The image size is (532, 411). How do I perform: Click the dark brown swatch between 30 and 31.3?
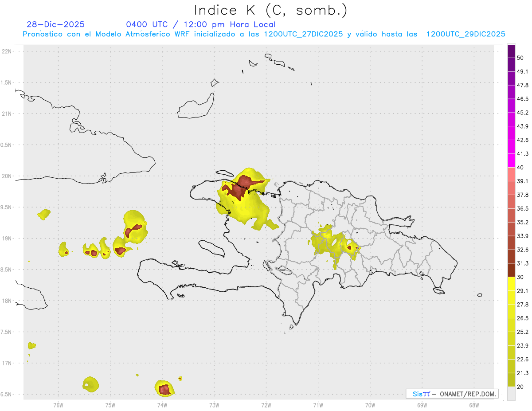[x=511, y=270]
